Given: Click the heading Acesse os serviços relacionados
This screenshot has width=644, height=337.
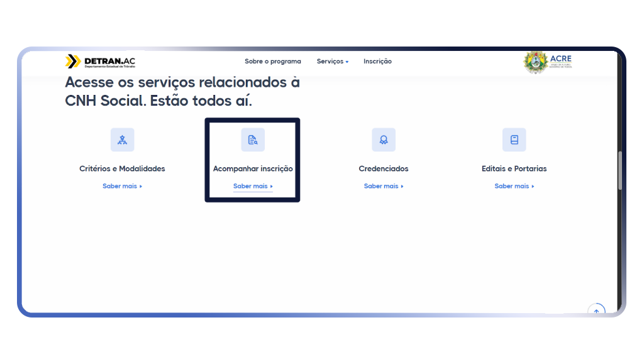Looking at the screenshot, I should pos(182,91).
